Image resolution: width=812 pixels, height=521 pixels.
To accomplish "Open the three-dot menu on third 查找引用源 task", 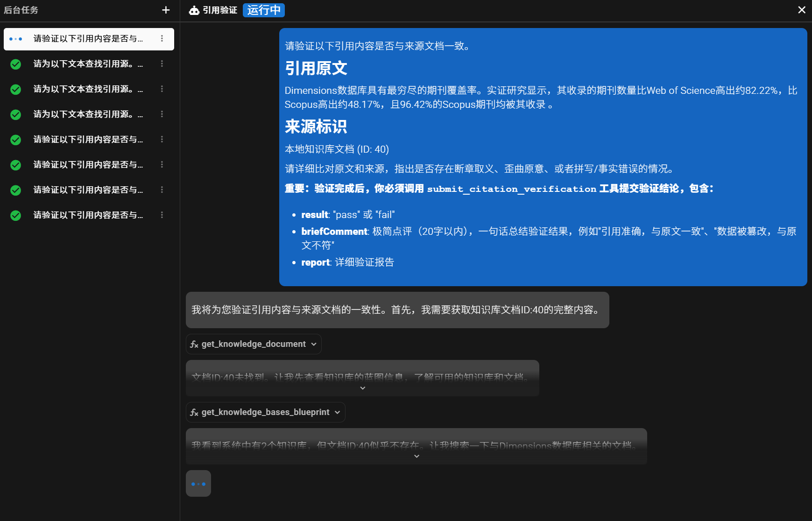I will (162, 114).
